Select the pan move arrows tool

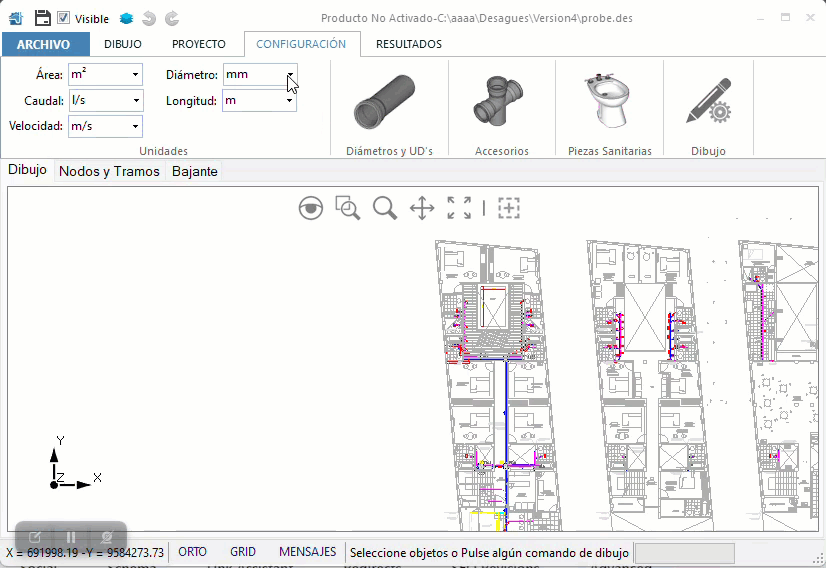[422, 208]
